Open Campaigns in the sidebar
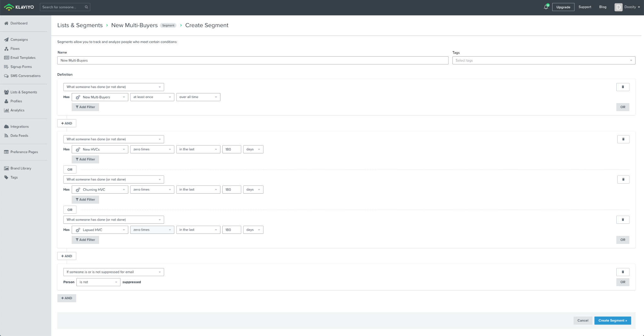644x336 pixels. [19, 40]
